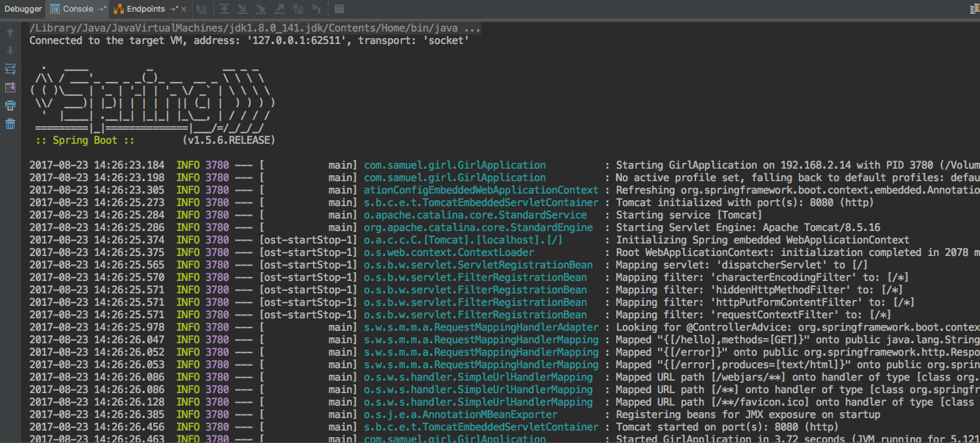The width and height of the screenshot is (980, 443).
Task: Click 'requestContextFilter' mapping message
Action: pyautogui.click(x=754, y=315)
